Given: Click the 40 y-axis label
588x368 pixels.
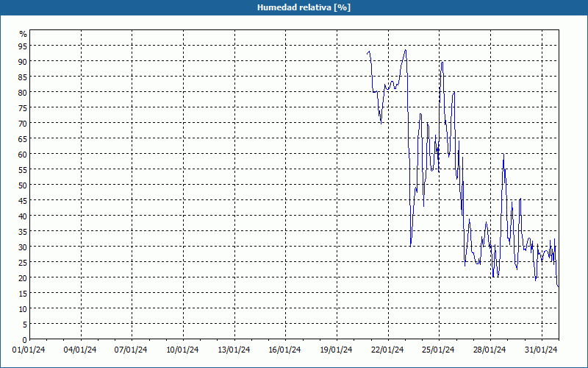Looking at the screenshot, I should (x=23, y=216).
